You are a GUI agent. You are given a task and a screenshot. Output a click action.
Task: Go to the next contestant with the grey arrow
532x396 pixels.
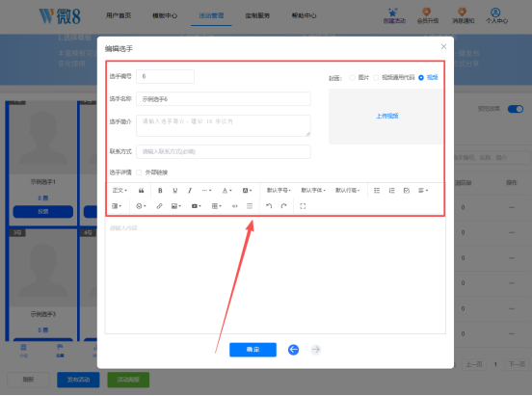pyautogui.click(x=316, y=350)
